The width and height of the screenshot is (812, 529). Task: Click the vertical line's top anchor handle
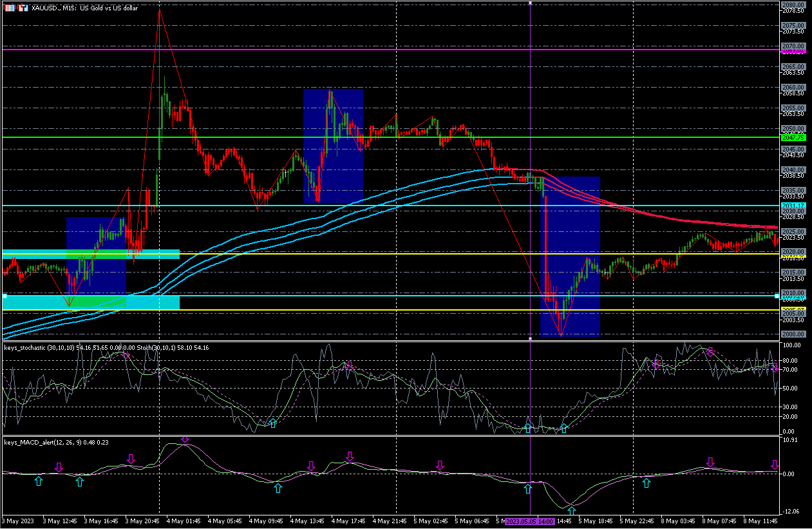530,3
